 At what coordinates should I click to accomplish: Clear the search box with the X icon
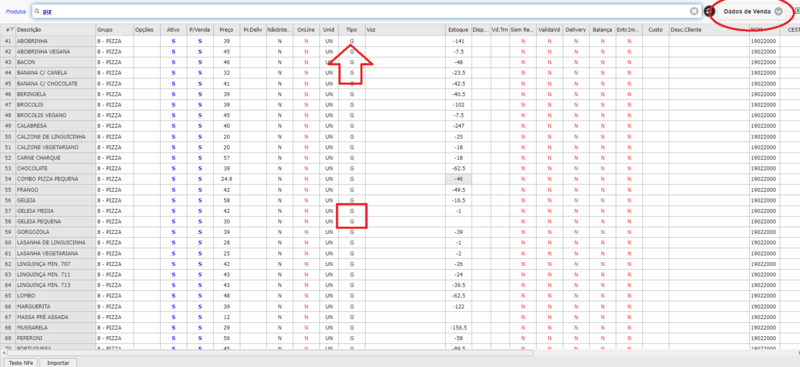click(x=694, y=11)
